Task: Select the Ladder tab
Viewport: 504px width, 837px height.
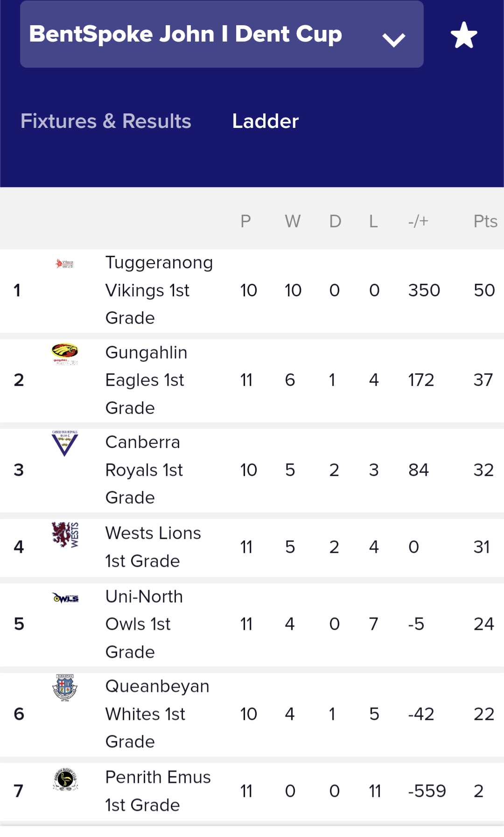Action: [265, 121]
